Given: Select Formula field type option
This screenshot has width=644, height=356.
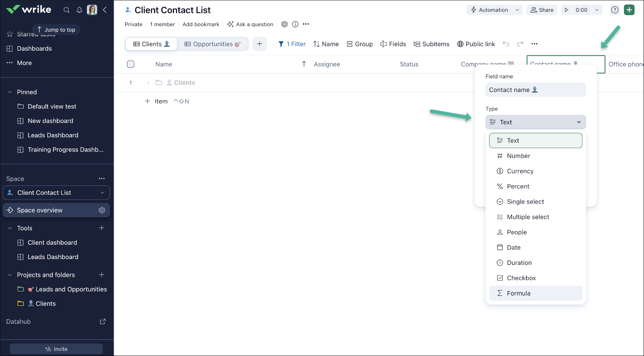Looking at the screenshot, I should [535, 293].
